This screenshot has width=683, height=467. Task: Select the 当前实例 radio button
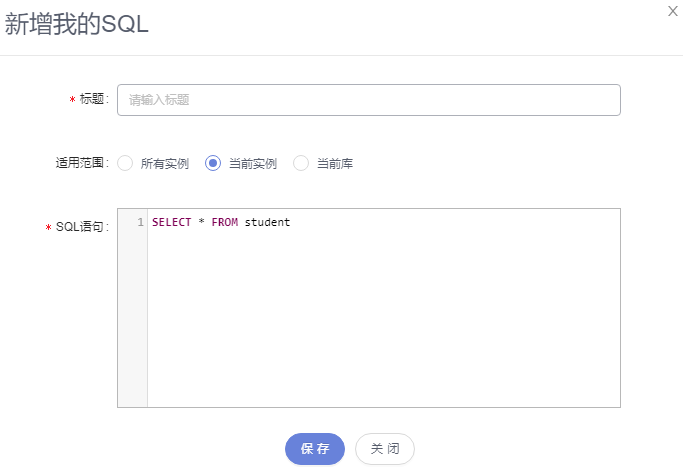tap(213, 163)
